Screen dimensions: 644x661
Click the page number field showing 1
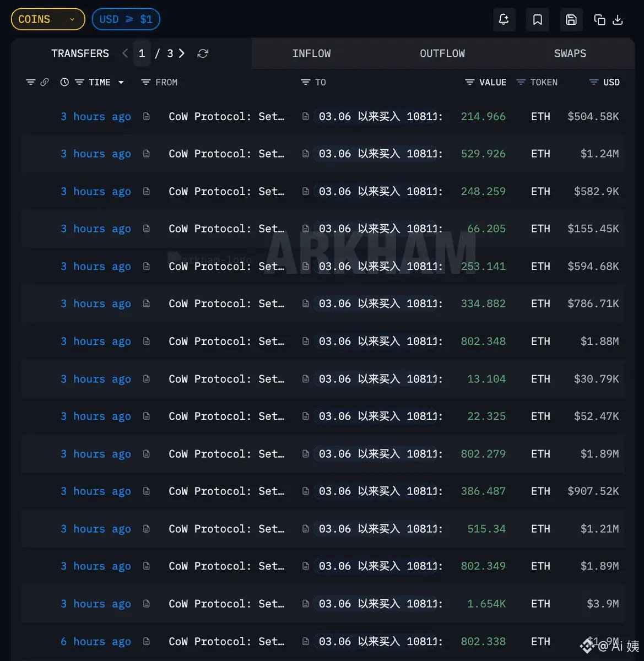(x=142, y=53)
